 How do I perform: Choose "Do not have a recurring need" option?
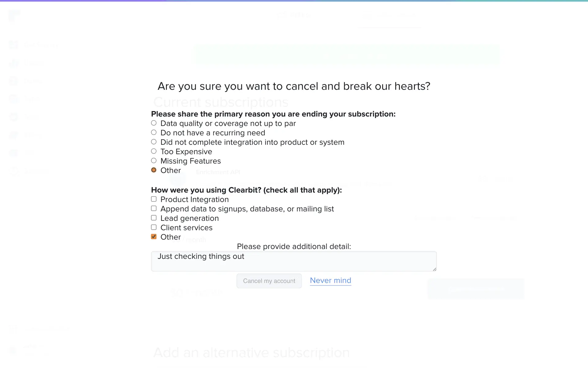coord(154,132)
